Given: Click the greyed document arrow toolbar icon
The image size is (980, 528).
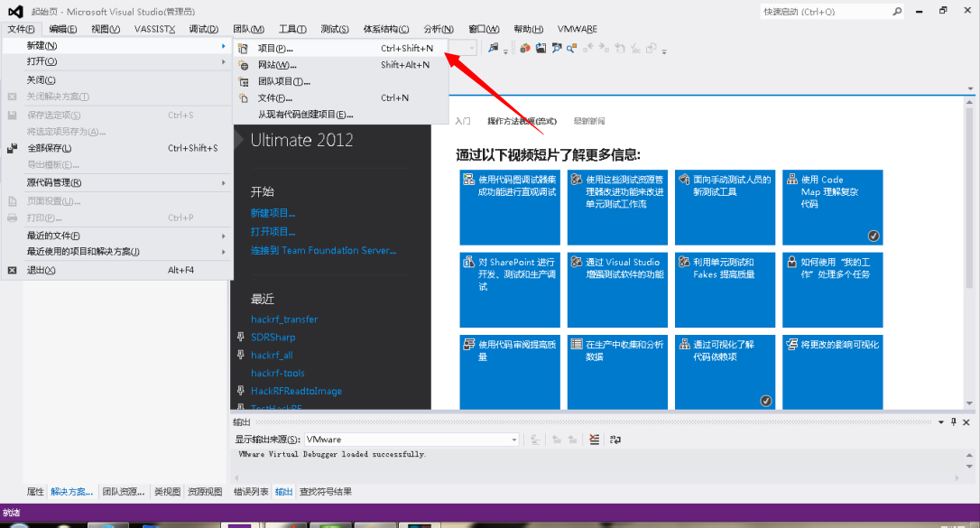Looking at the screenshot, I should click(x=652, y=48).
